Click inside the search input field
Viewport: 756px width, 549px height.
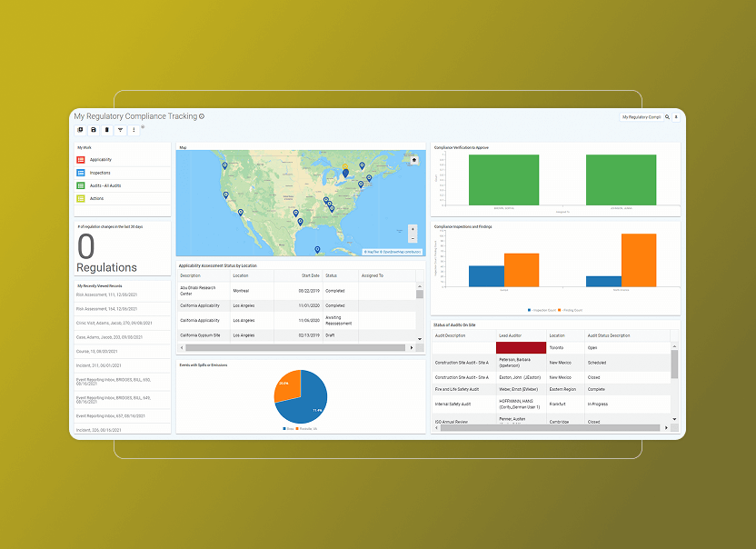[x=641, y=116]
